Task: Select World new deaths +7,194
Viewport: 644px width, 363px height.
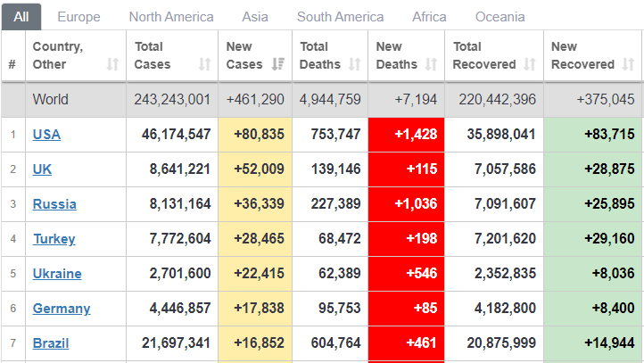Action: click(416, 99)
